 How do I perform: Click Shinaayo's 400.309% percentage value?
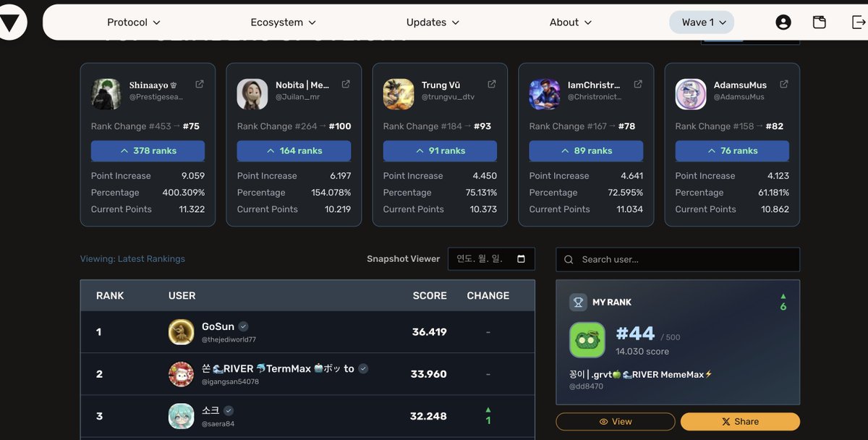(x=184, y=192)
